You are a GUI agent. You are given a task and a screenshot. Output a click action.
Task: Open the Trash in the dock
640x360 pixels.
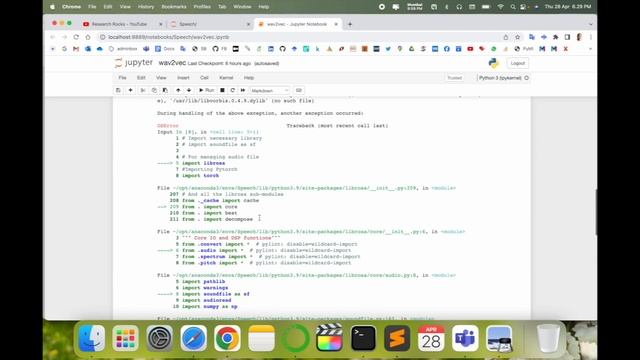[548, 338]
